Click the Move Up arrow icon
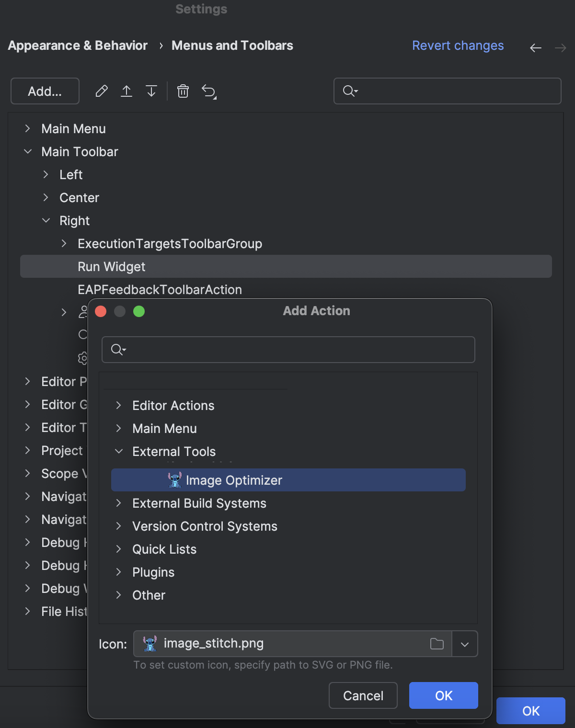 pos(126,91)
